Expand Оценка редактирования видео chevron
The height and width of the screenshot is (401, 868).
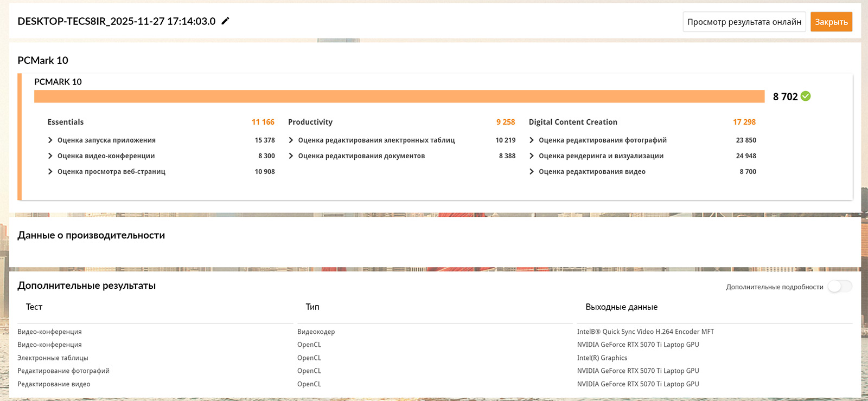532,172
